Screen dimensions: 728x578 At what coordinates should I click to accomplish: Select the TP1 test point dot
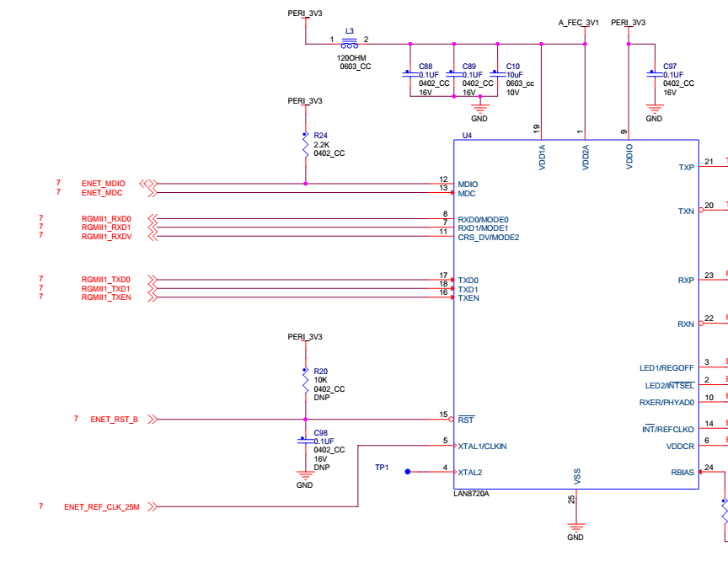(x=408, y=472)
